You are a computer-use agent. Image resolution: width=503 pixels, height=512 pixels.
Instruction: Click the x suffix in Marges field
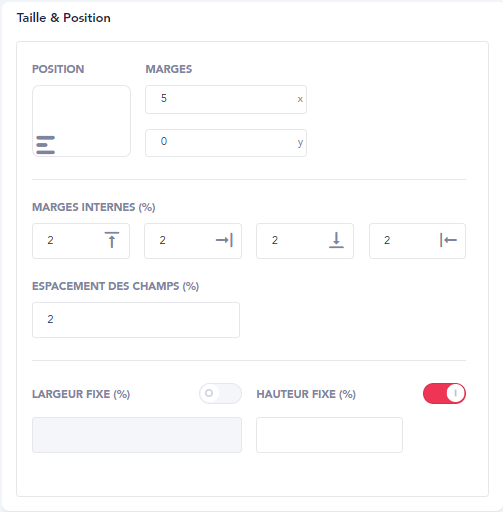(x=300, y=99)
